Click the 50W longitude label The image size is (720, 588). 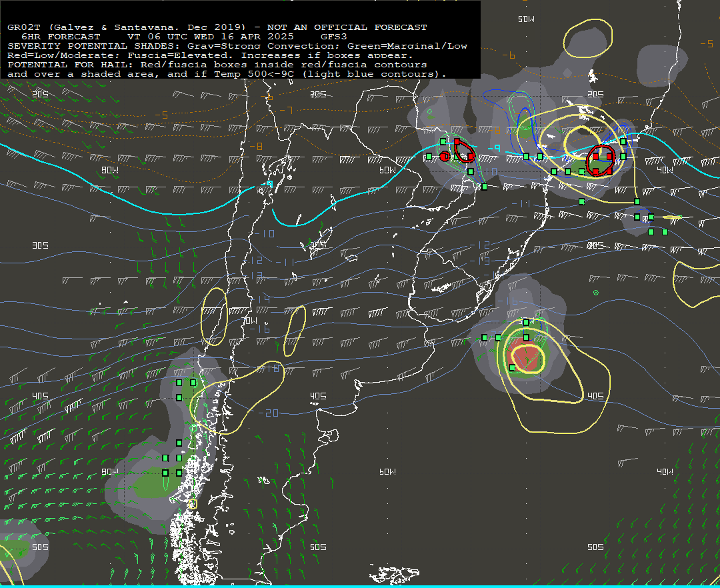coord(526,19)
